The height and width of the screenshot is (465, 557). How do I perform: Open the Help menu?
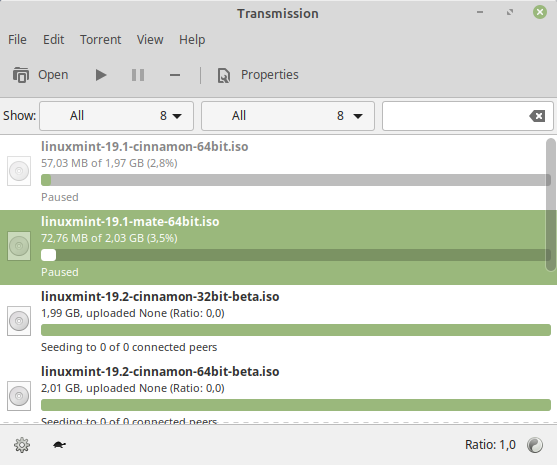192,39
